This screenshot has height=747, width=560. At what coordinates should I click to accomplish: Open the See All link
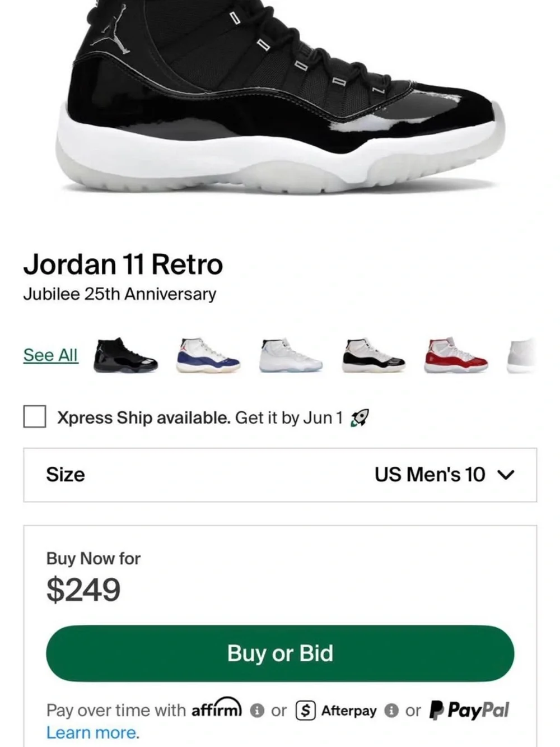tap(50, 355)
